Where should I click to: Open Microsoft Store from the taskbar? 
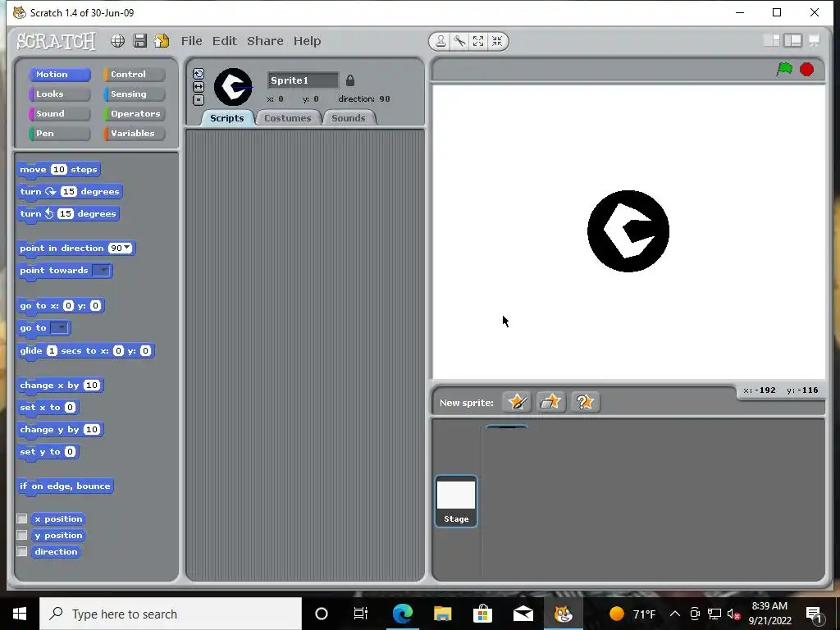click(482, 614)
